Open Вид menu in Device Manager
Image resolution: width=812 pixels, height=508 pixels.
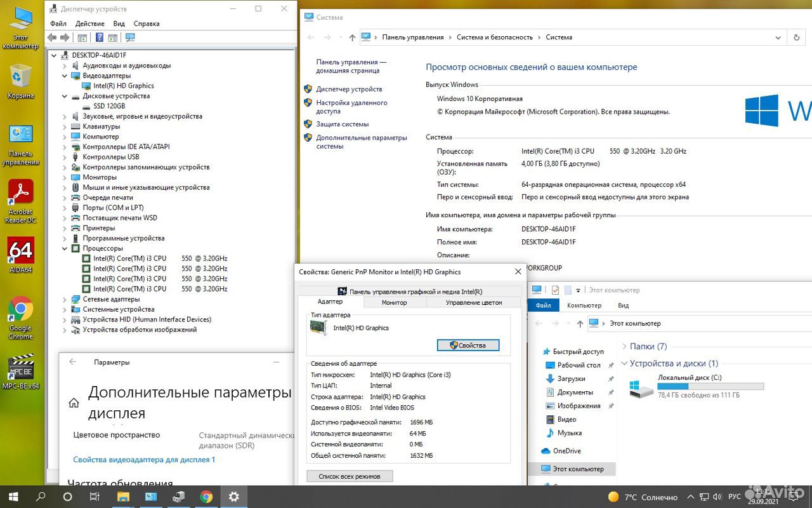pos(119,23)
